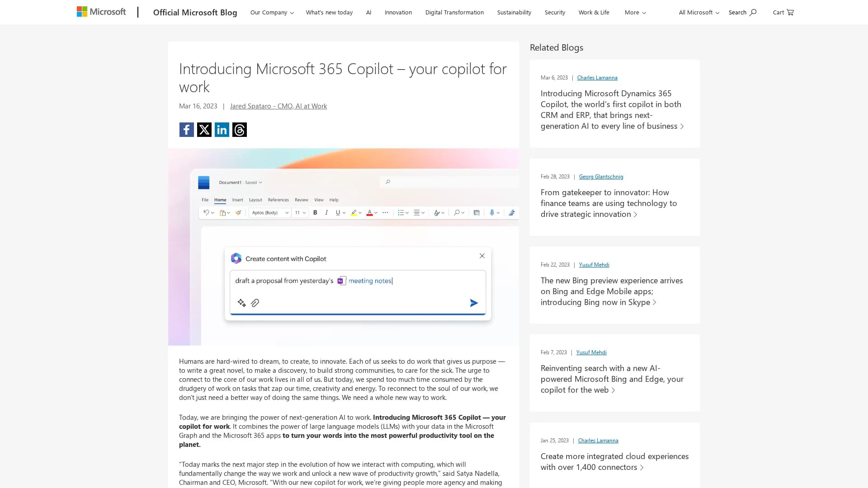Click the Microsoft logo
This screenshot has width=868, height=488.
pos(101,12)
